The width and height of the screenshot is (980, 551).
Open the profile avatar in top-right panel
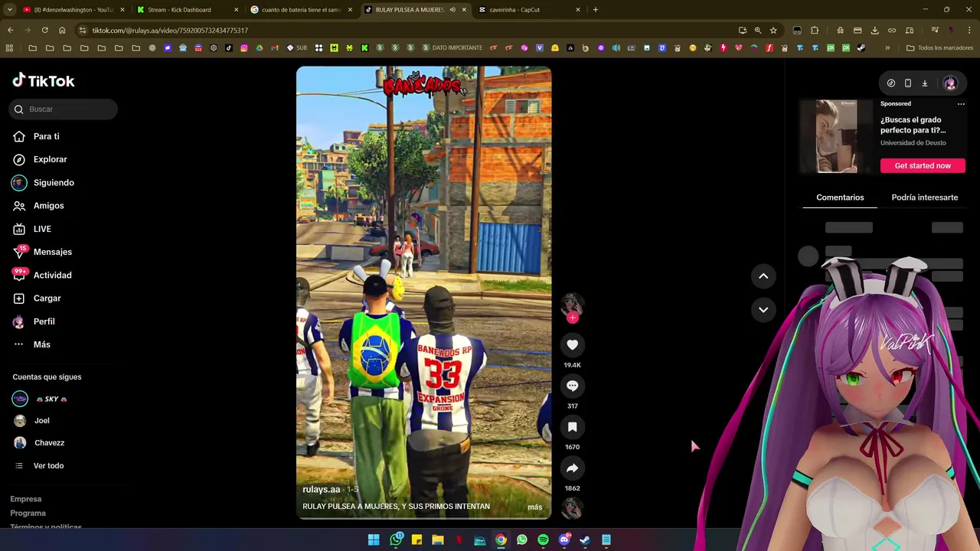pos(950,83)
